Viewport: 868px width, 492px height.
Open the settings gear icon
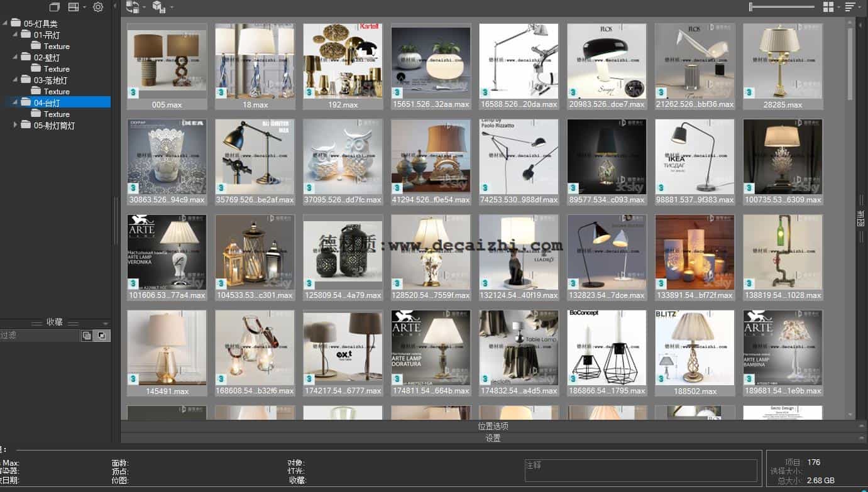pos(97,7)
